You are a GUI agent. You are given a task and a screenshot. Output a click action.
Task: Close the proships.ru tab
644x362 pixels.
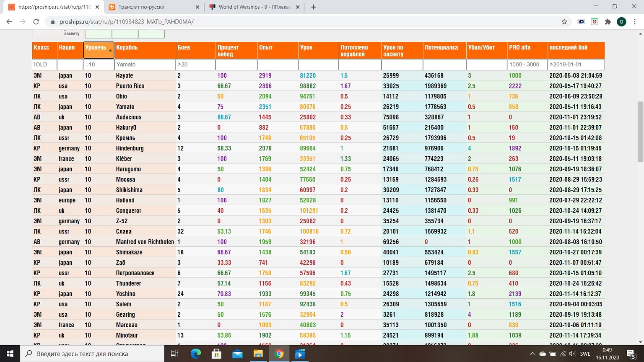(97, 7)
